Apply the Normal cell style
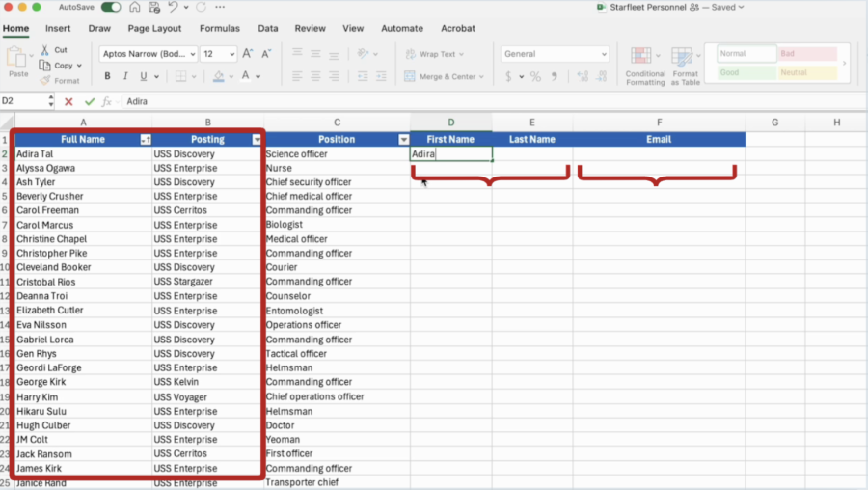Screen dimensions: 868x490 (746, 54)
